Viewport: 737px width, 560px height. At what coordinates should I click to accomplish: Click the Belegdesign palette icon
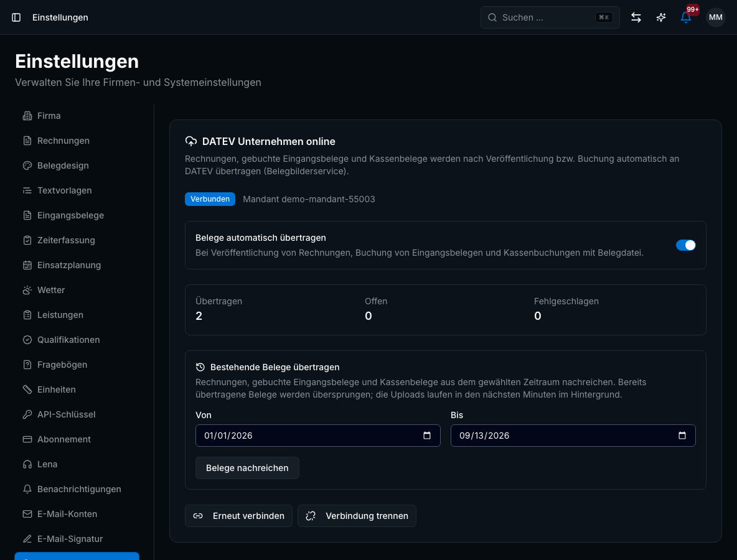(27, 166)
